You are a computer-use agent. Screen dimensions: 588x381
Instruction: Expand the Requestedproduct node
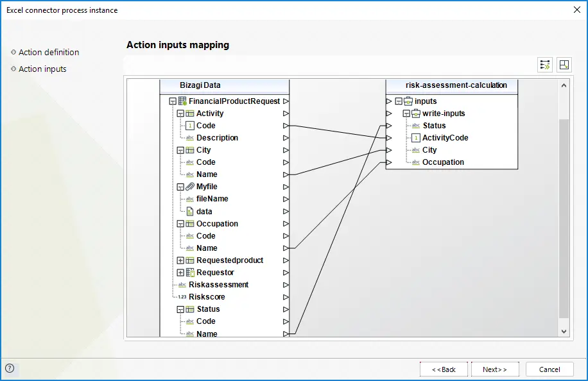[180, 260]
